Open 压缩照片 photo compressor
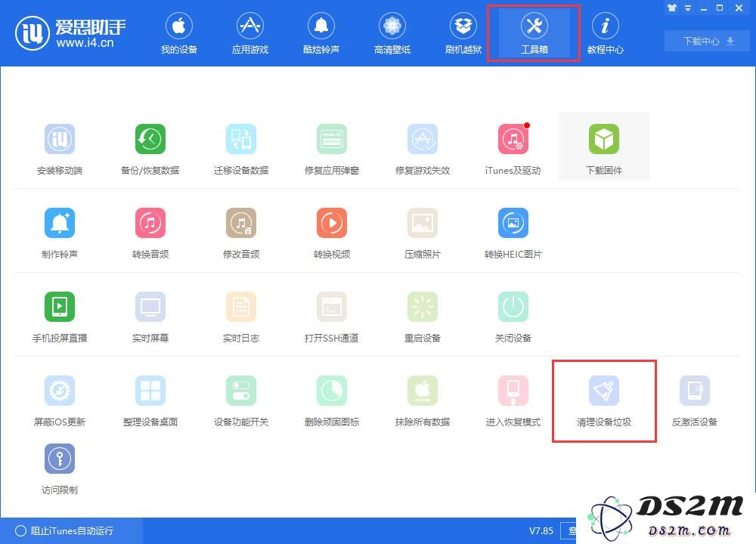The height and width of the screenshot is (544, 756). (423, 233)
